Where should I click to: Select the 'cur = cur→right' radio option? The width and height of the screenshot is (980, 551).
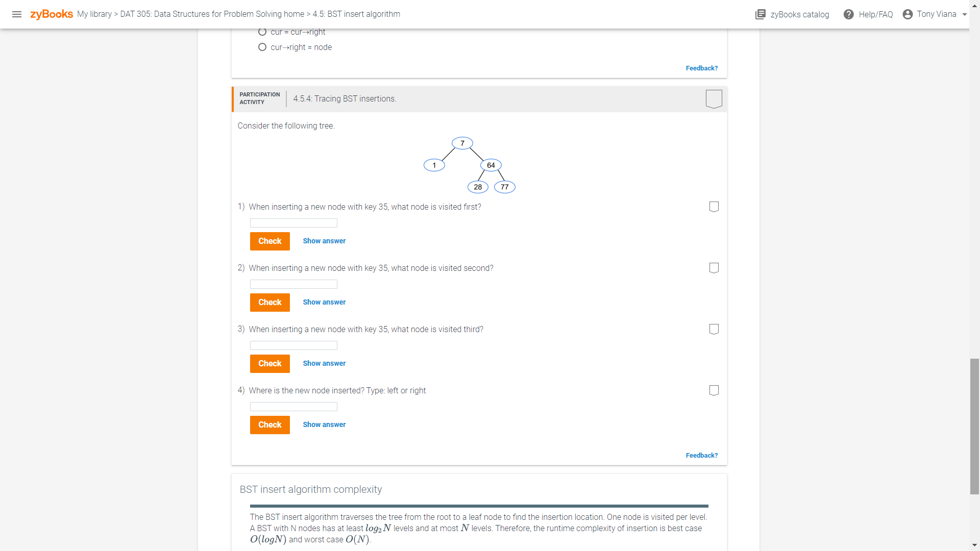[x=262, y=32]
